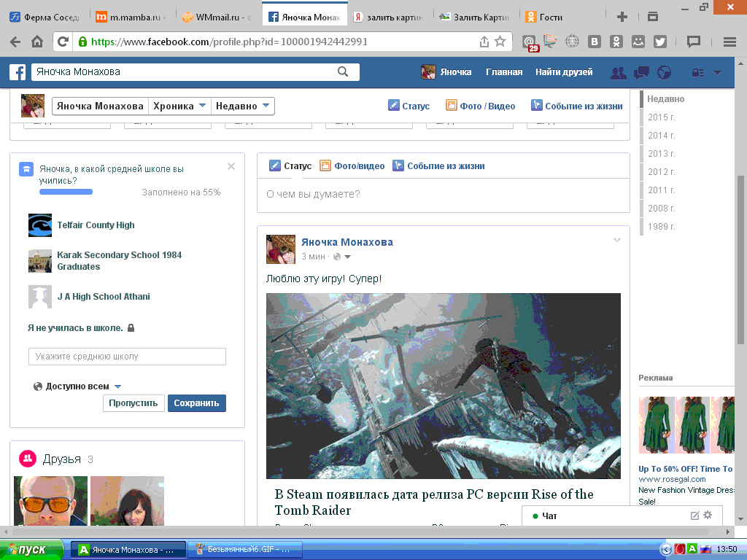
Task: Open the Недавно dropdown in the profile bar
Action: tap(242, 106)
